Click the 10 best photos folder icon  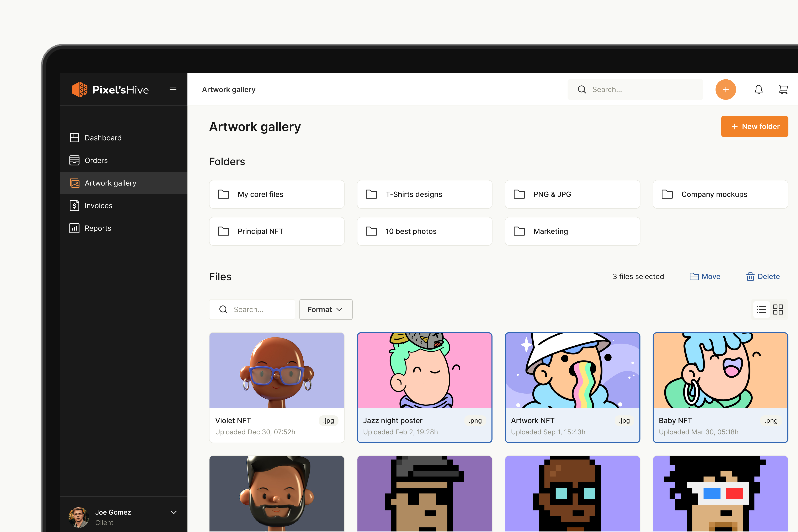[371, 231]
